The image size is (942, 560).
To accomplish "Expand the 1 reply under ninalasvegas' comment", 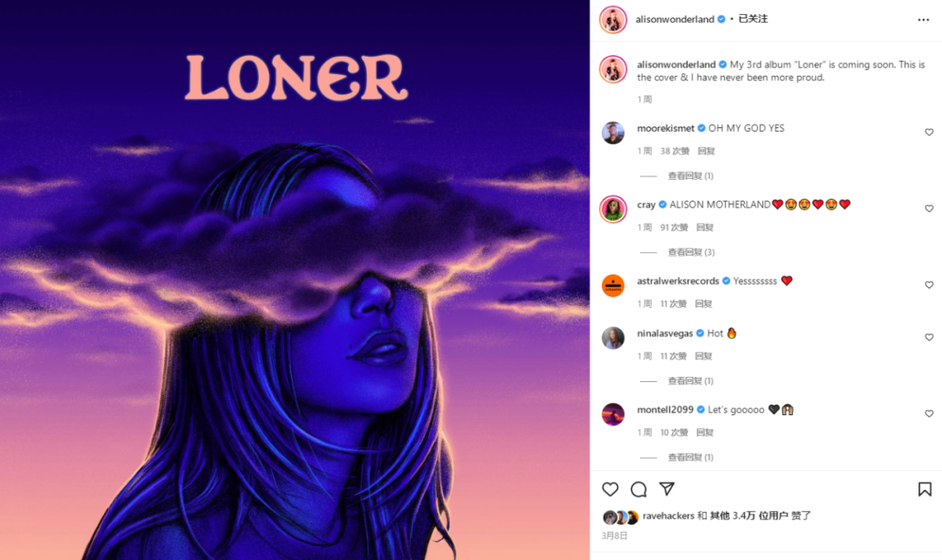I will 690,381.
